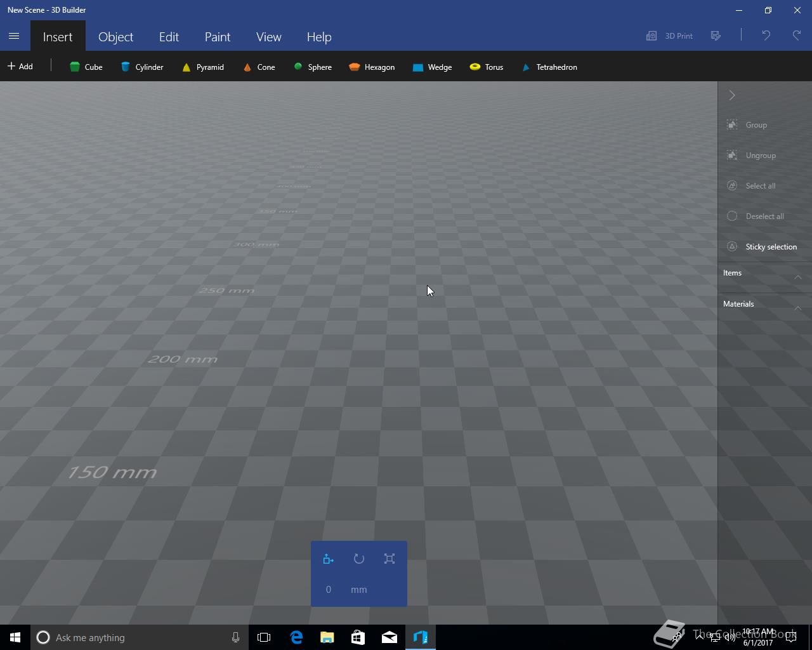
Task: Click the value field showing 0
Action: pyautogui.click(x=329, y=589)
